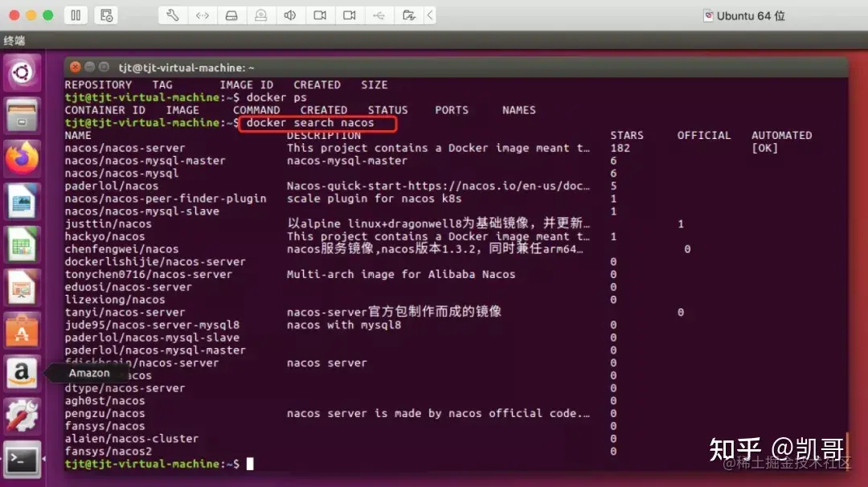The width and height of the screenshot is (868, 487).
Task: Click paderlol/nacos in the results
Action: tap(111, 186)
